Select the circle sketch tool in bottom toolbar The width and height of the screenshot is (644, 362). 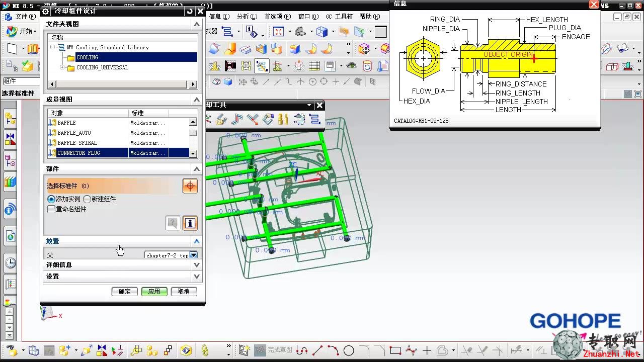349,350
